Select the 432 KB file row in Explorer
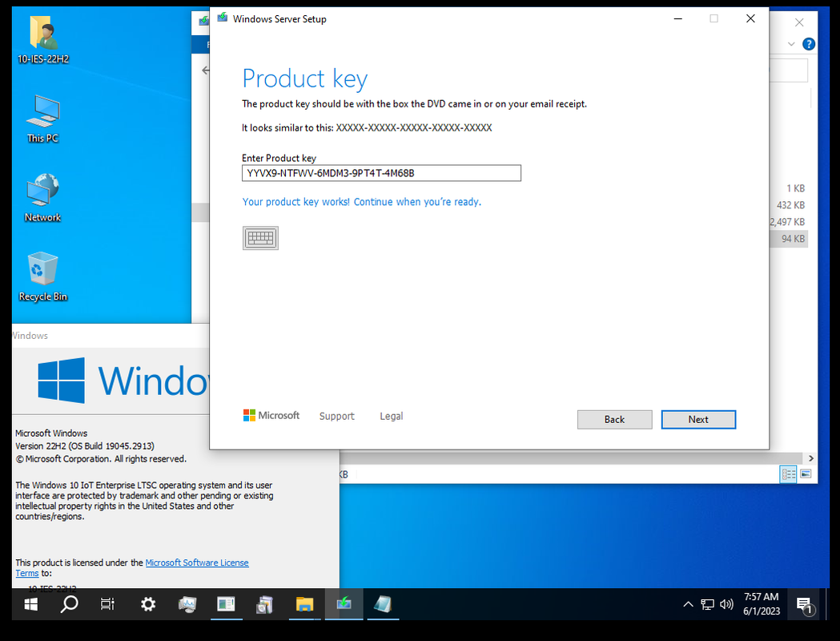This screenshot has height=641, width=840. [x=789, y=205]
